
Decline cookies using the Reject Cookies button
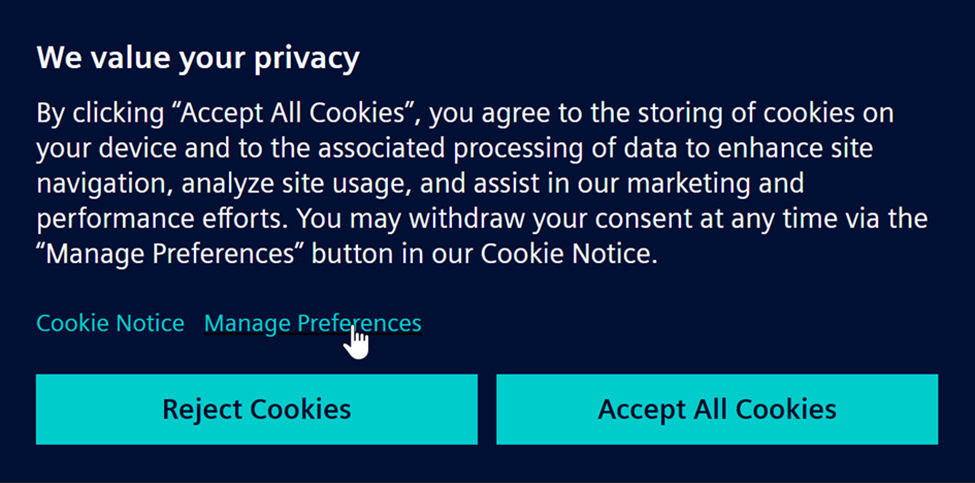(x=256, y=409)
